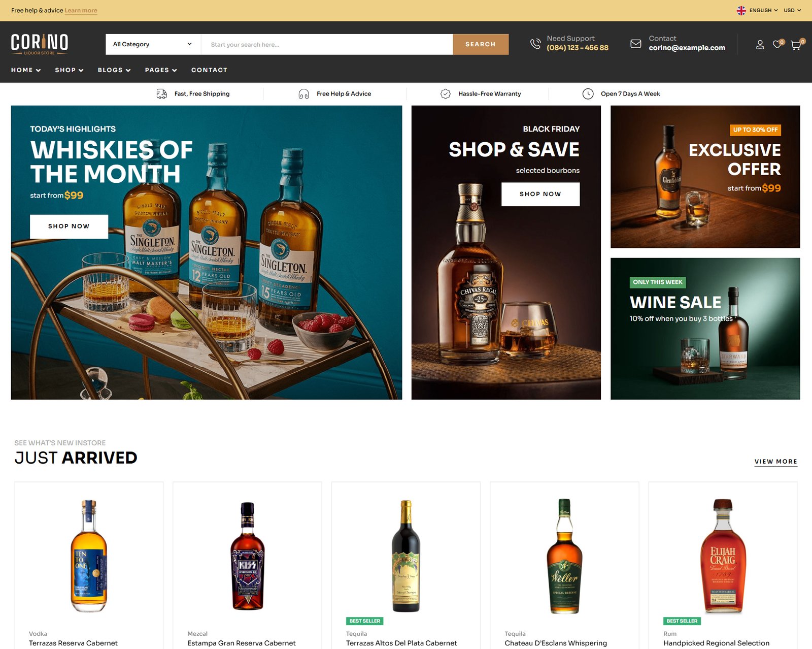Open the Contact menu item
The width and height of the screenshot is (812, 649).
tap(209, 70)
